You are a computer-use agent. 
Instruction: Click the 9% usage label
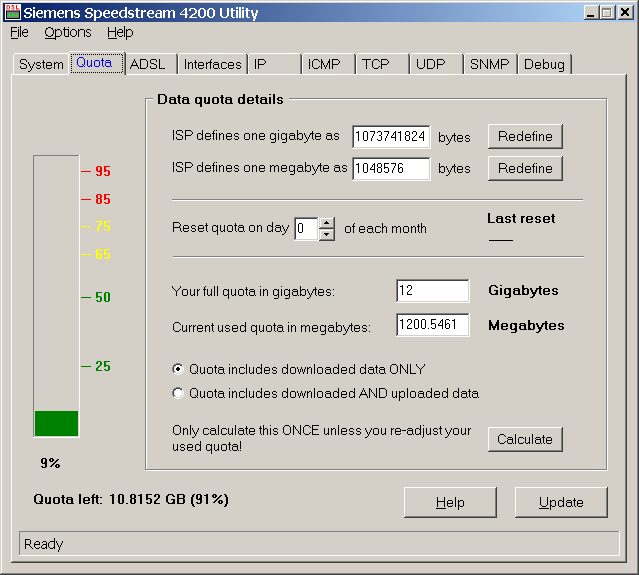pyautogui.click(x=50, y=463)
